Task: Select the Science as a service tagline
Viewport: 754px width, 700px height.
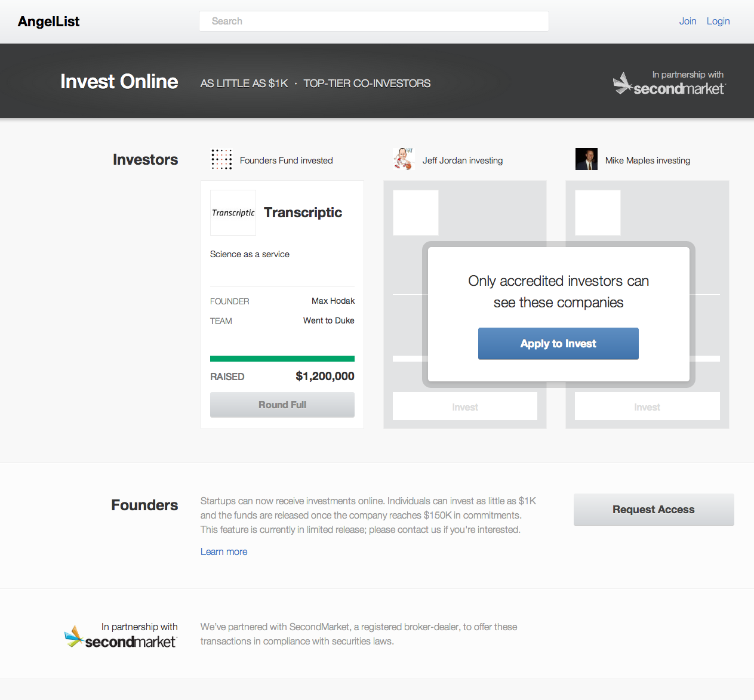Action: (250, 254)
